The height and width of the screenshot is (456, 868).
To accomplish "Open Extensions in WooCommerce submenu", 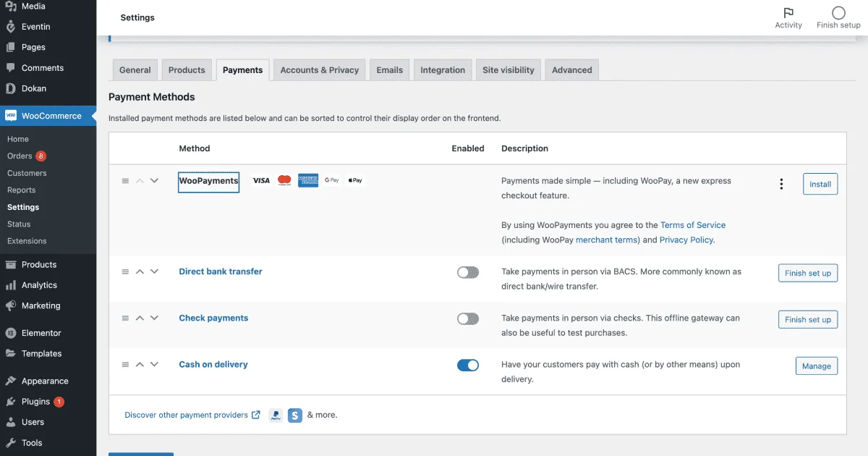I will tap(27, 241).
